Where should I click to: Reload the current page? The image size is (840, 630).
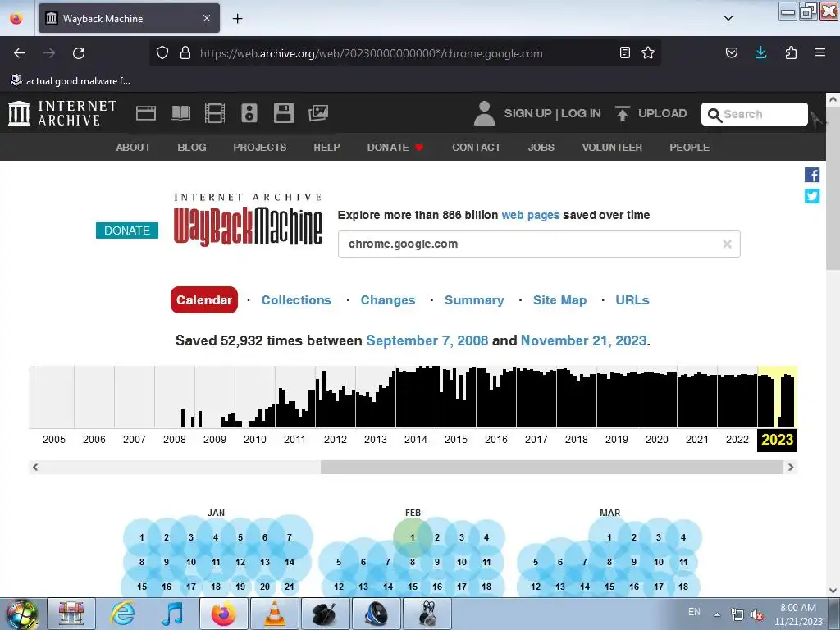click(x=79, y=53)
